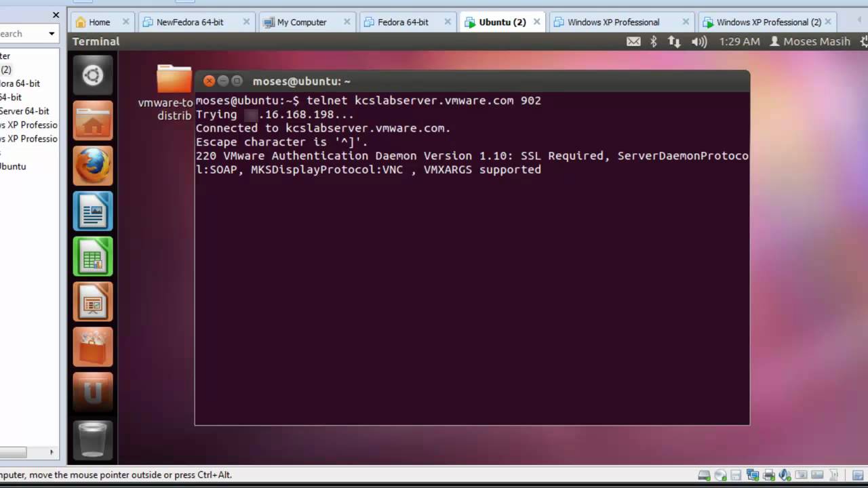Viewport: 868px width, 488px height.
Task: Open the library search dropdown arrow
Action: click(51, 33)
